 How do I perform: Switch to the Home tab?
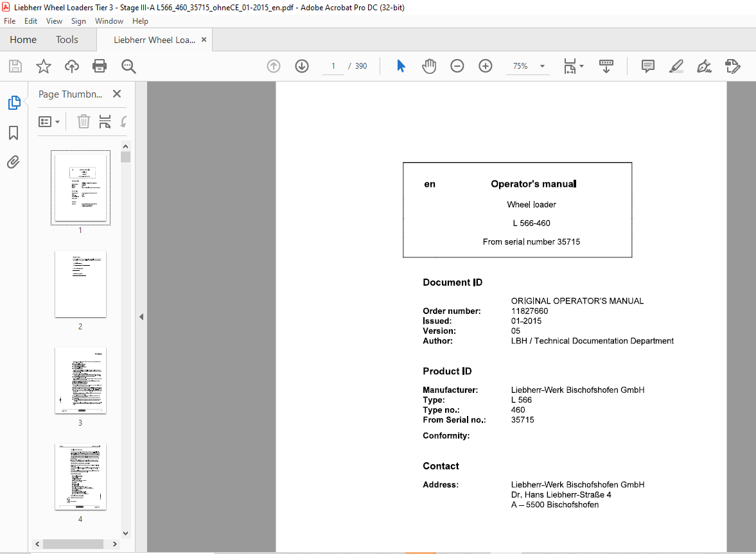[x=23, y=40]
